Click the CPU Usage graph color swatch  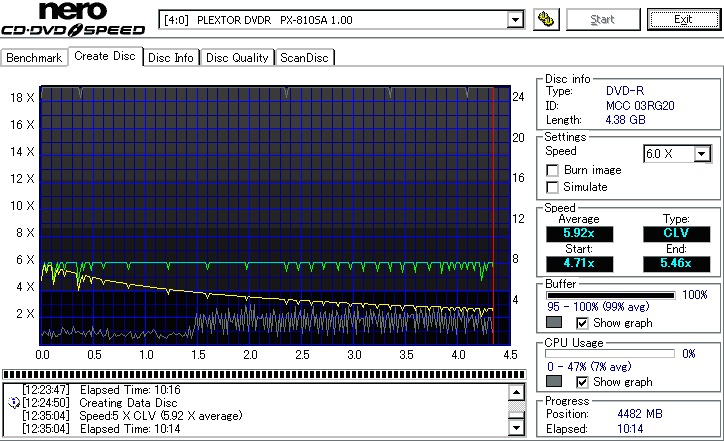(553, 382)
